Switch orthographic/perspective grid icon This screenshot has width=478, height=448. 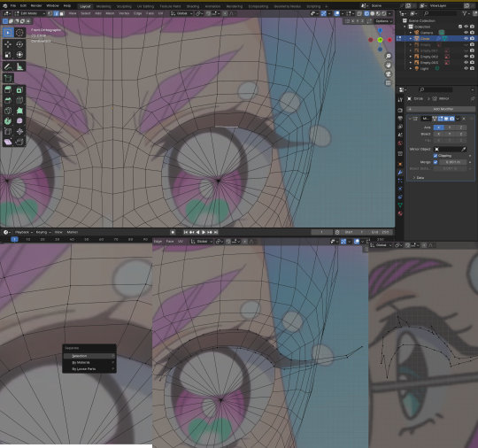coord(388,83)
